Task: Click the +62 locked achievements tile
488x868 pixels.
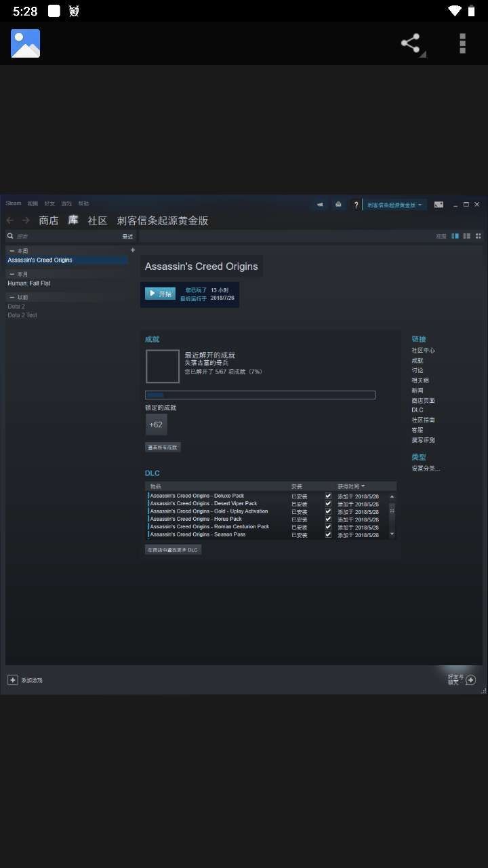Action: point(156,425)
